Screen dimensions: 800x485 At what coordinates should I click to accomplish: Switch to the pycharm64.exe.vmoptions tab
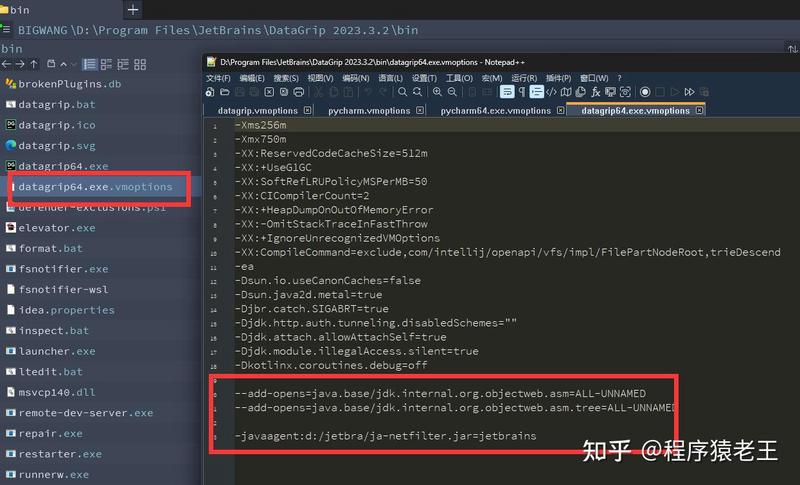click(495, 111)
